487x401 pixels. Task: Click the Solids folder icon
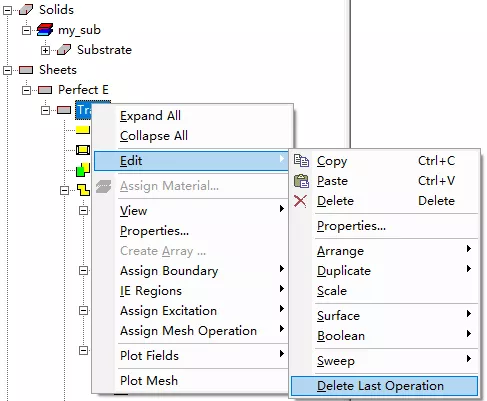point(26,10)
